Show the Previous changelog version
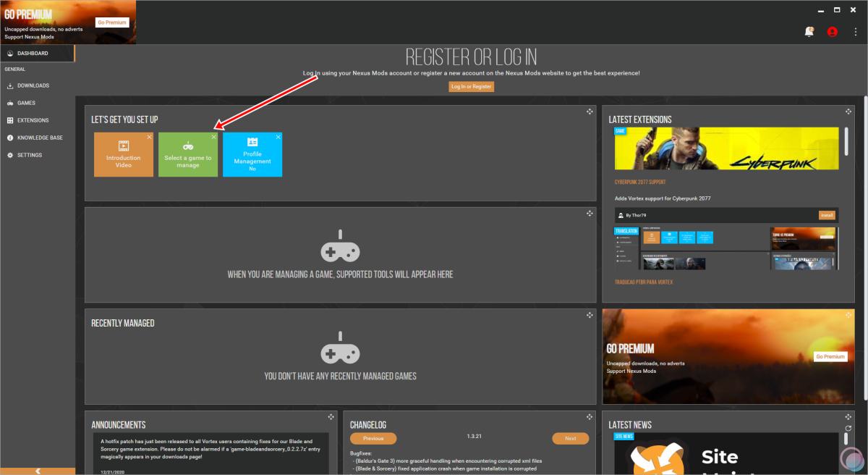The image size is (868, 475). [x=373, y=439]
